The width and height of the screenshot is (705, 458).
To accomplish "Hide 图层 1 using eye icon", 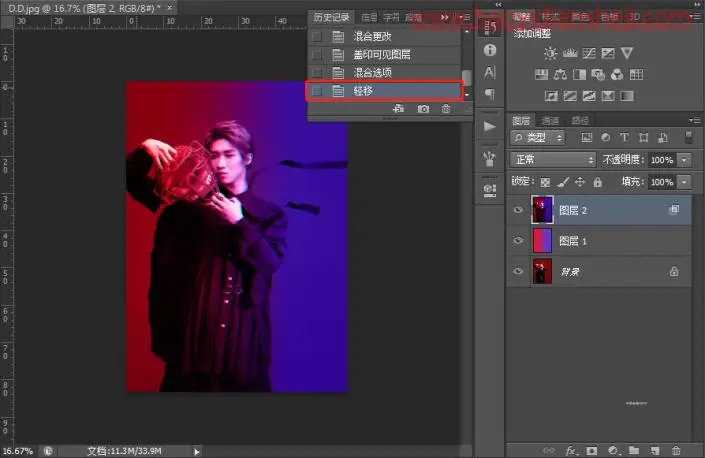I will click(518, 241).
